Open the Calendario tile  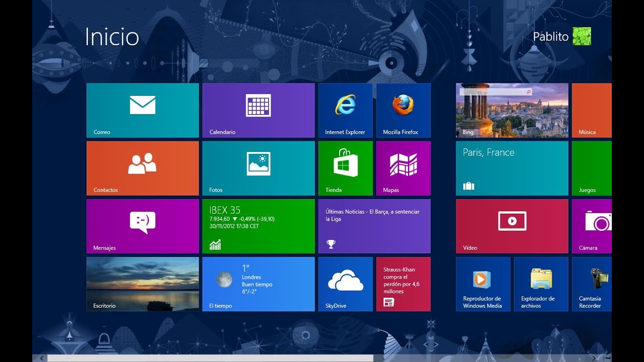pyautogui.click(x=259, y=111)
